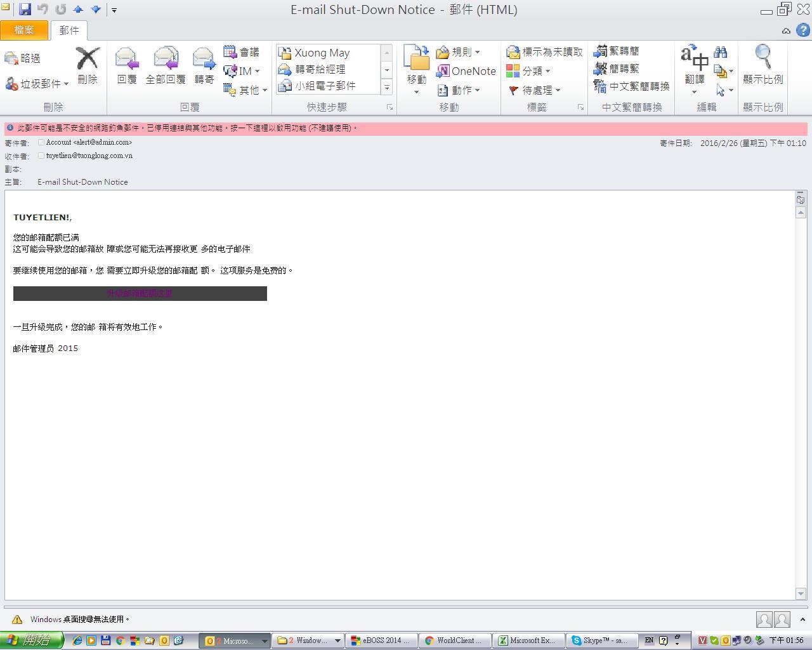Open the IM reply dropdown
Screen dimensions: 812x650
pyautogui.click(x=242, y=71)
